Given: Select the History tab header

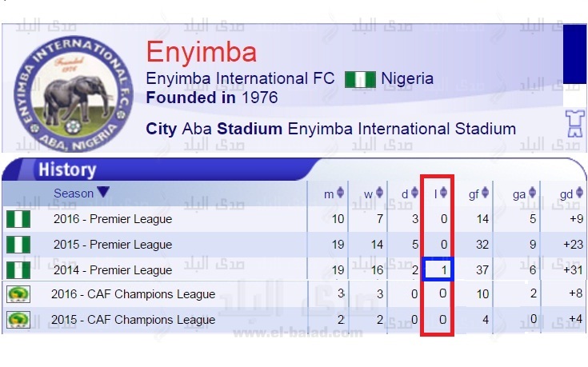Looking at the screenshot, I should 67,170.
